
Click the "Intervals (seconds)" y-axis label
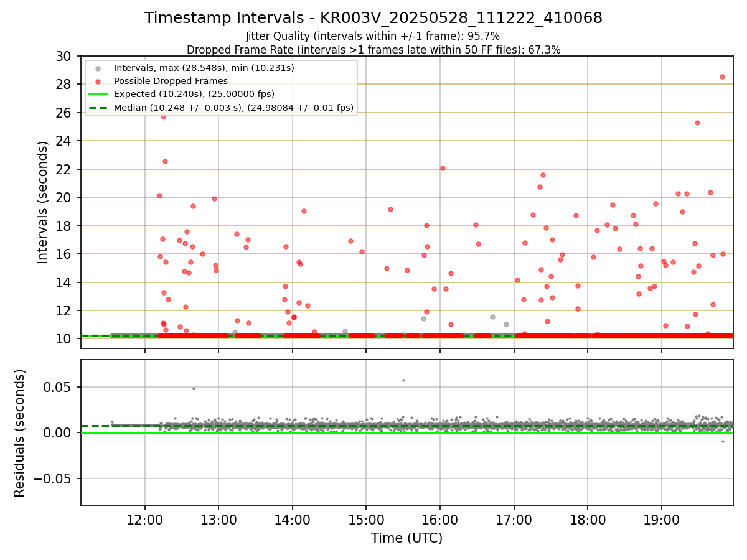[42, 202]
